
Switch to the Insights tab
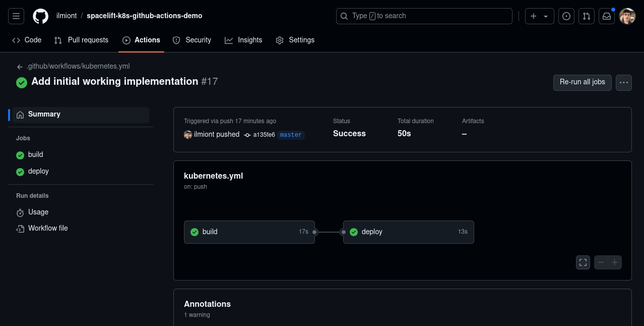[x=243, y=40]
